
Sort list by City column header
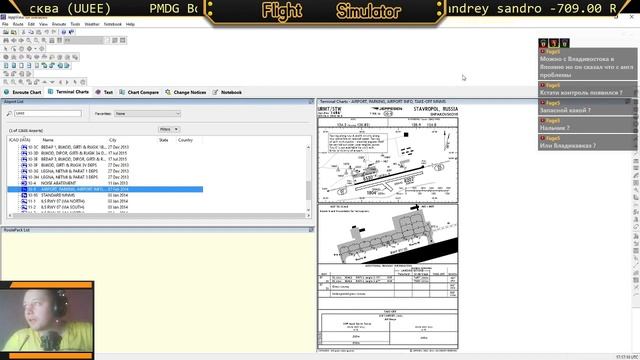pyautogui.click(x=113, y=140)
